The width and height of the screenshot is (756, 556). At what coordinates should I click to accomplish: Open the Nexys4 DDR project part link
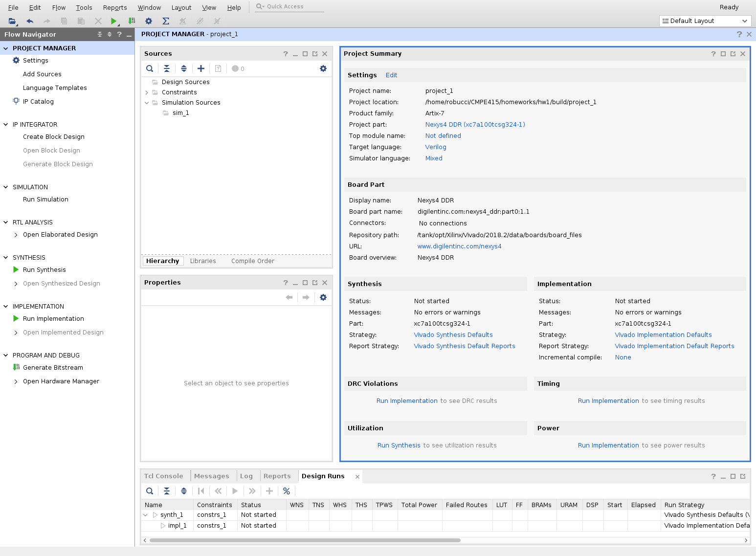tap(475, 125)
